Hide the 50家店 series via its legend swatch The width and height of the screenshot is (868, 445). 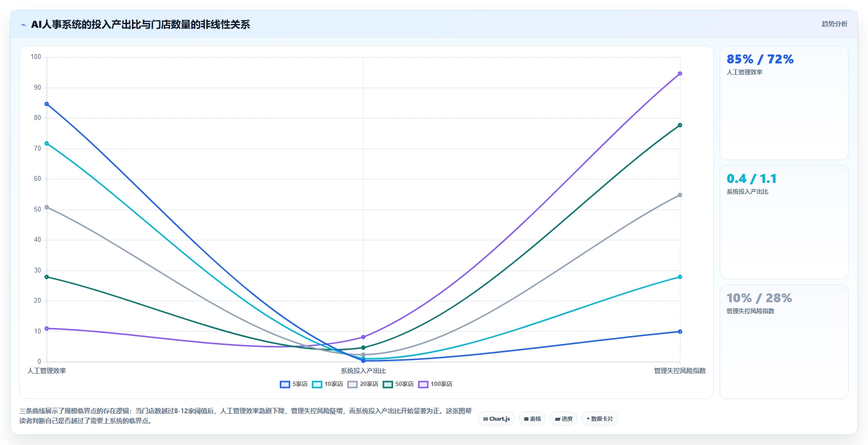[388, 385]
